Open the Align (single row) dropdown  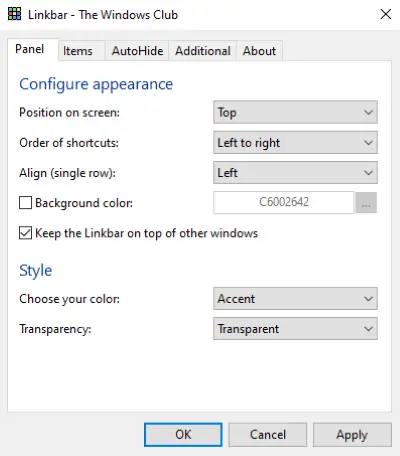tap(295, 173)
